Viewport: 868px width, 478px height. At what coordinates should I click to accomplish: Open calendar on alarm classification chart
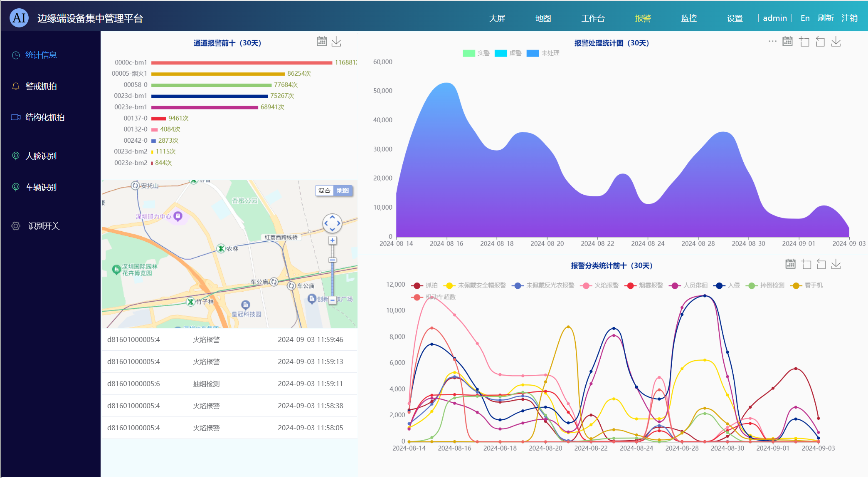[x=790, y=264]
